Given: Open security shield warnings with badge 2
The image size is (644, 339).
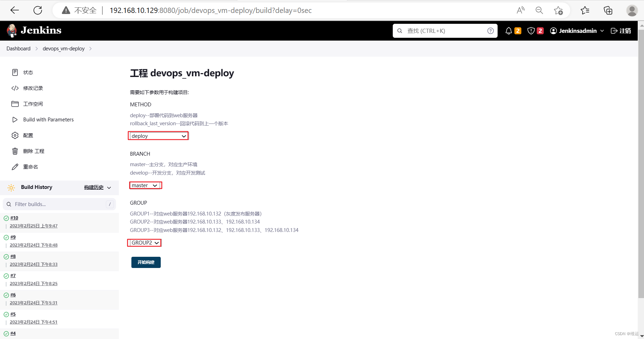Looking at the screenshot, I should click(x=535, y=31).
